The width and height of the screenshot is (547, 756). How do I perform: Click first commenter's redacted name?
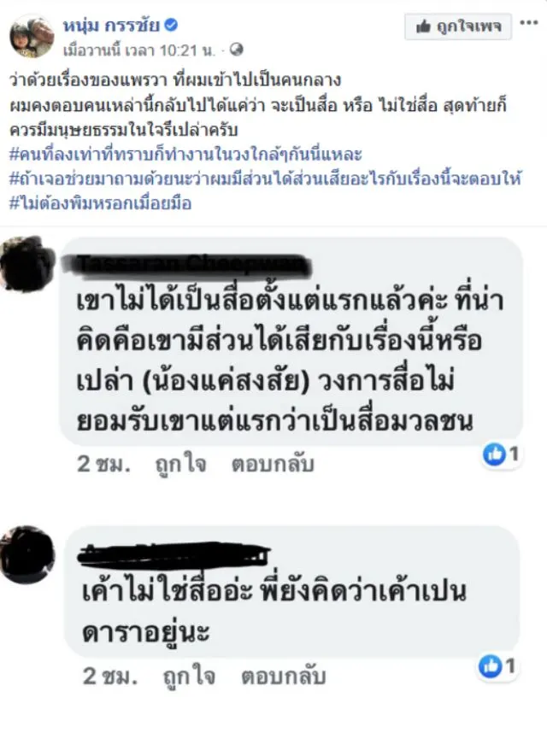pos(193,265)
